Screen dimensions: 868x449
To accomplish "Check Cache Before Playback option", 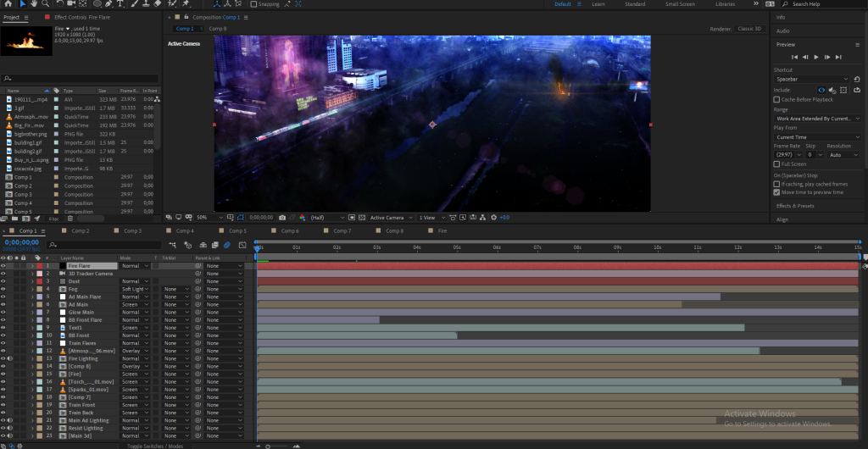I will coord(777,99).
